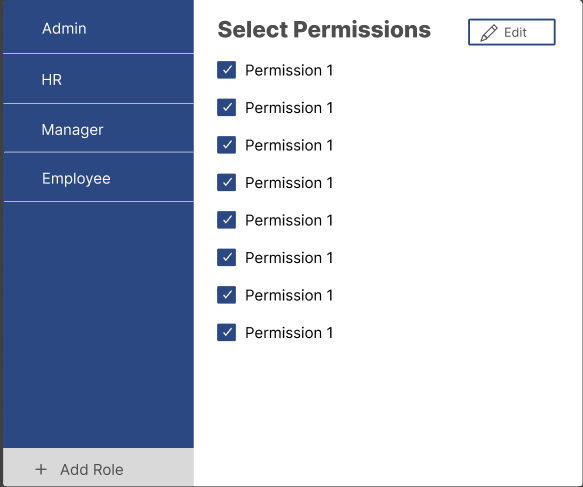Switch to the Manager role
The height and width of the screenshot is (487, 583).
tap(99, 129)
